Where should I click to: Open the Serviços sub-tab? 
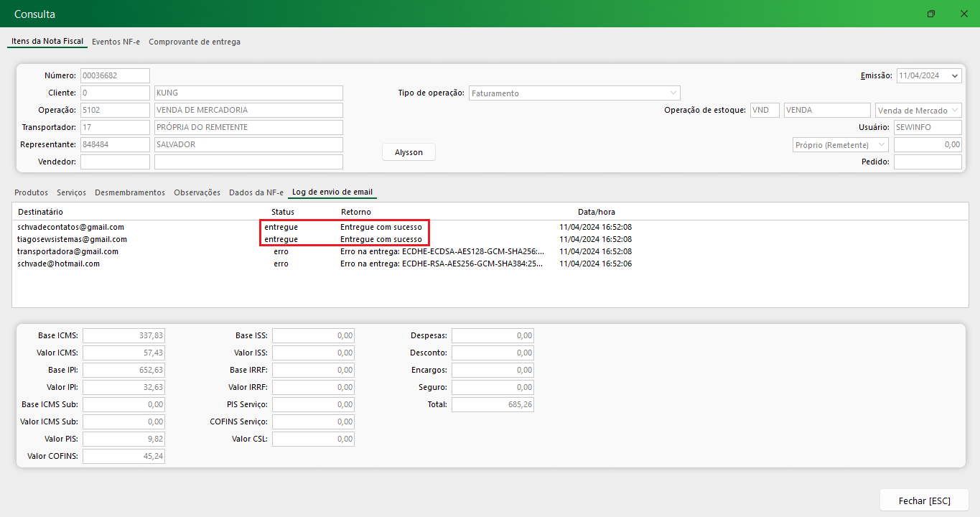point(71,192)
